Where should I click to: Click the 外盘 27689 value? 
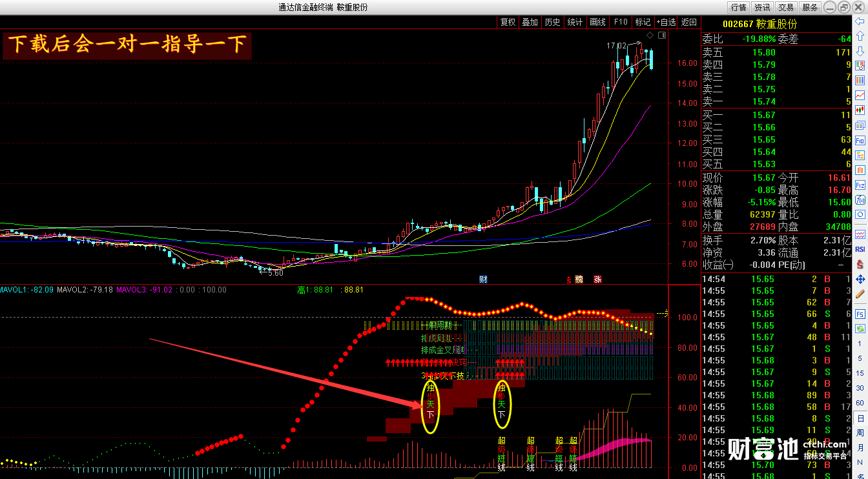click(762, 227)
